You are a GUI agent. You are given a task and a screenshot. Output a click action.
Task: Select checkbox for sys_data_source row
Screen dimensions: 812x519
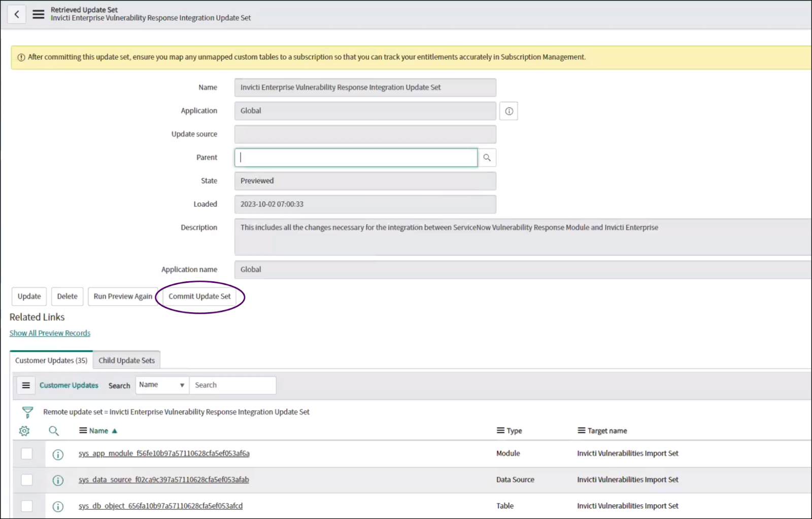coord(27,480)
